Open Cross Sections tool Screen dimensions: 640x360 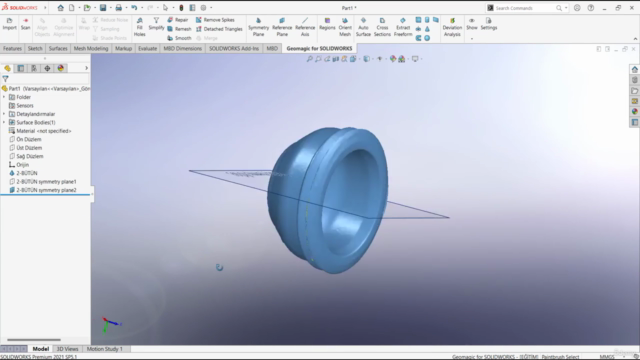click(x=382, y=27)
